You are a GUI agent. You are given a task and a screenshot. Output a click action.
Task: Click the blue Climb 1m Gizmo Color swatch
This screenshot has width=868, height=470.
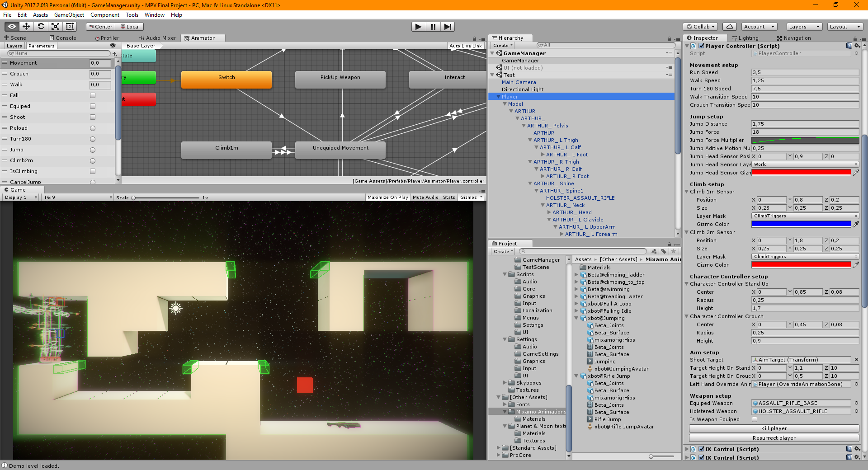801,224
